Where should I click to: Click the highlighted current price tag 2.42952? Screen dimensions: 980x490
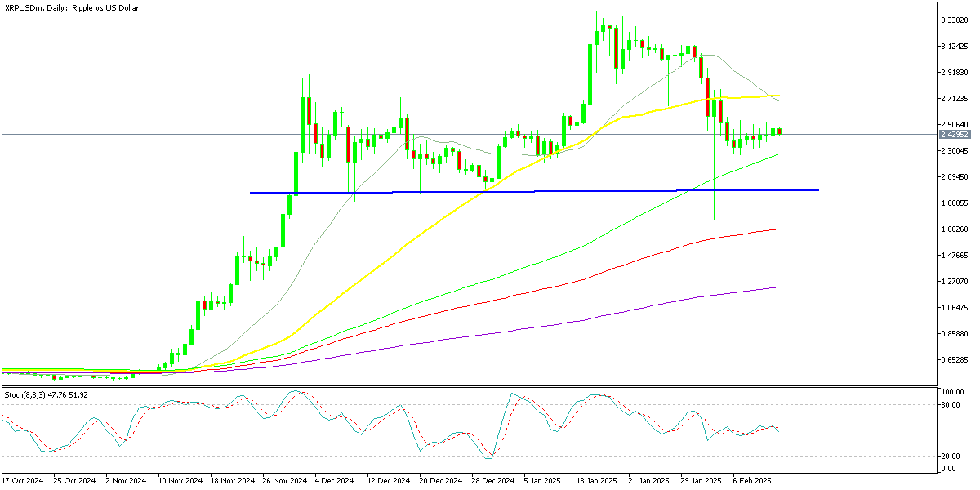[x=955, y=134]
